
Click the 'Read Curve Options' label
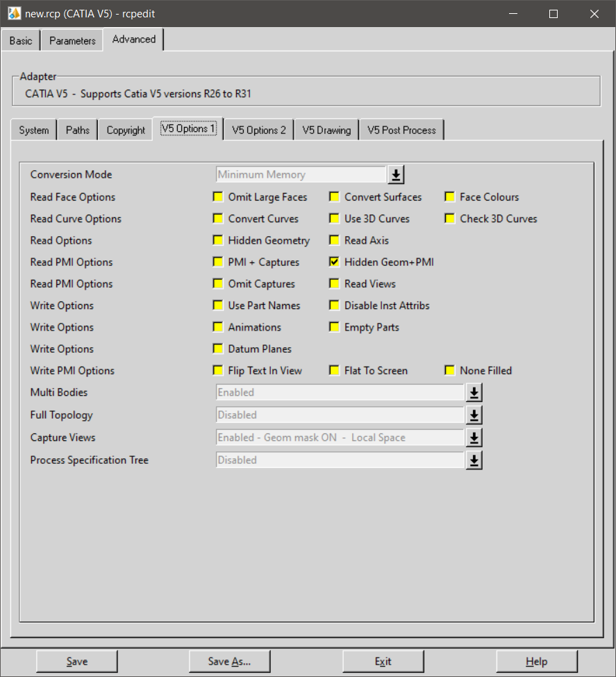click(x=76, y=219)
